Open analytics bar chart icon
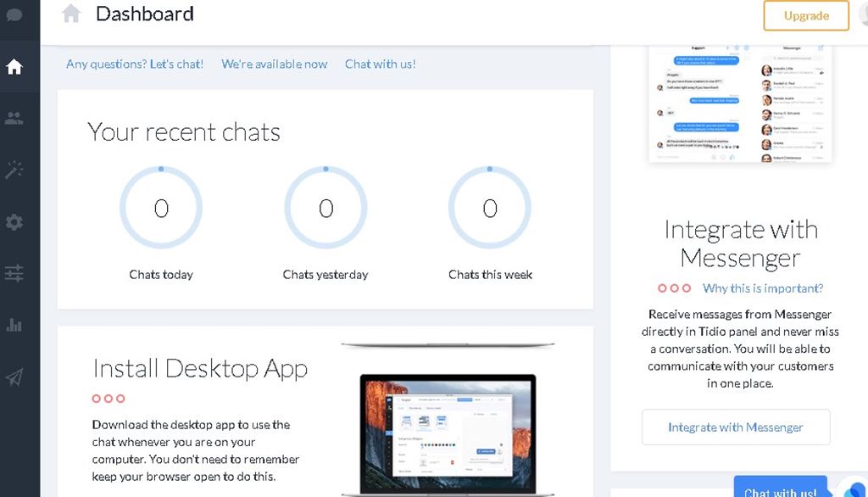868x497 pixels. [x=14, y=325]
